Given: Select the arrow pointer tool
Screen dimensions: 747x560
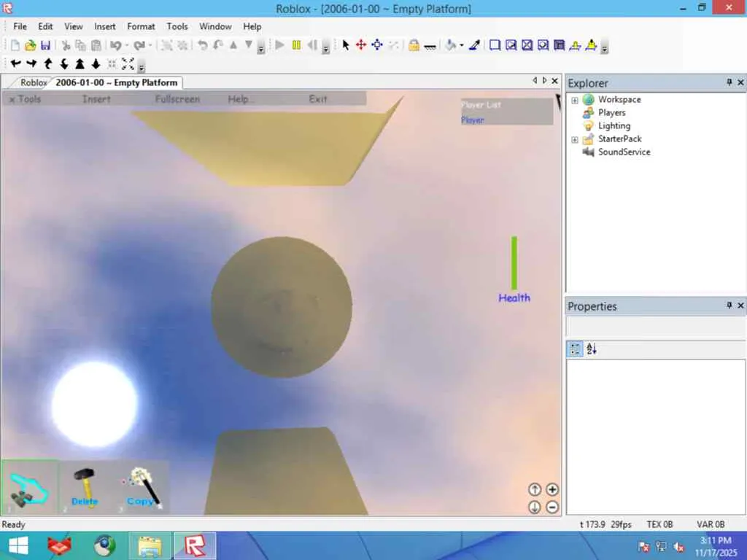Looking at the screenshot, I should click(x=346, y=45).
